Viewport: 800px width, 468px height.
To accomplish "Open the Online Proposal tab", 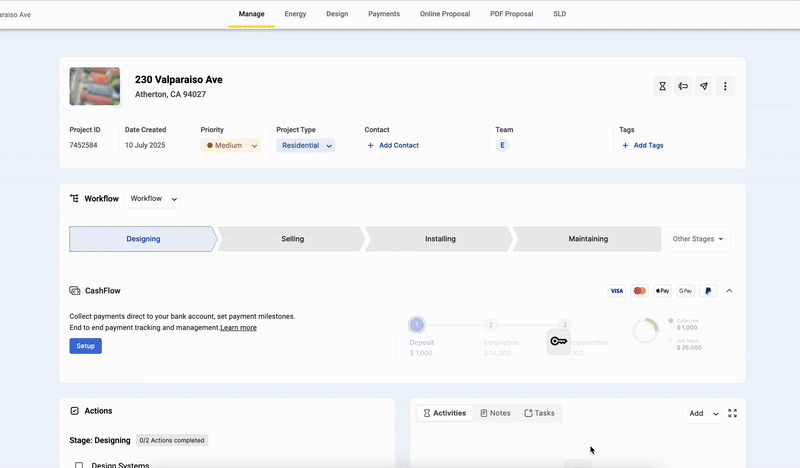I will click(445, 14).
